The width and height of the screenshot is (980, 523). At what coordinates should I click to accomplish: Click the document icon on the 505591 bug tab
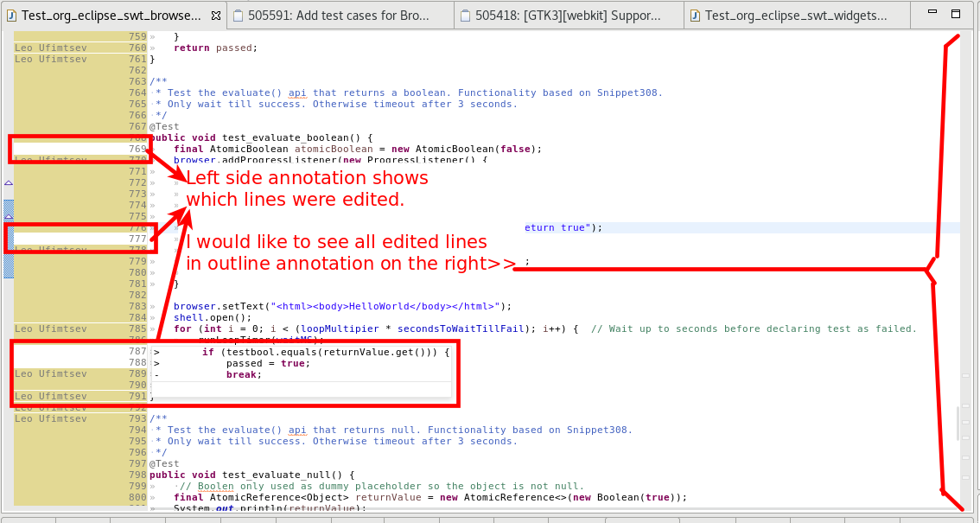[x=240, y=15]
